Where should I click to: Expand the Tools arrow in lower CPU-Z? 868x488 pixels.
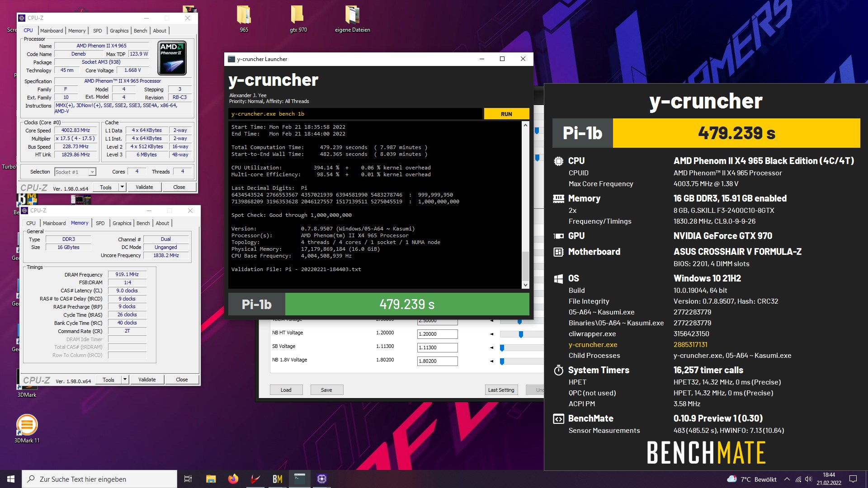tap(125, 380)
